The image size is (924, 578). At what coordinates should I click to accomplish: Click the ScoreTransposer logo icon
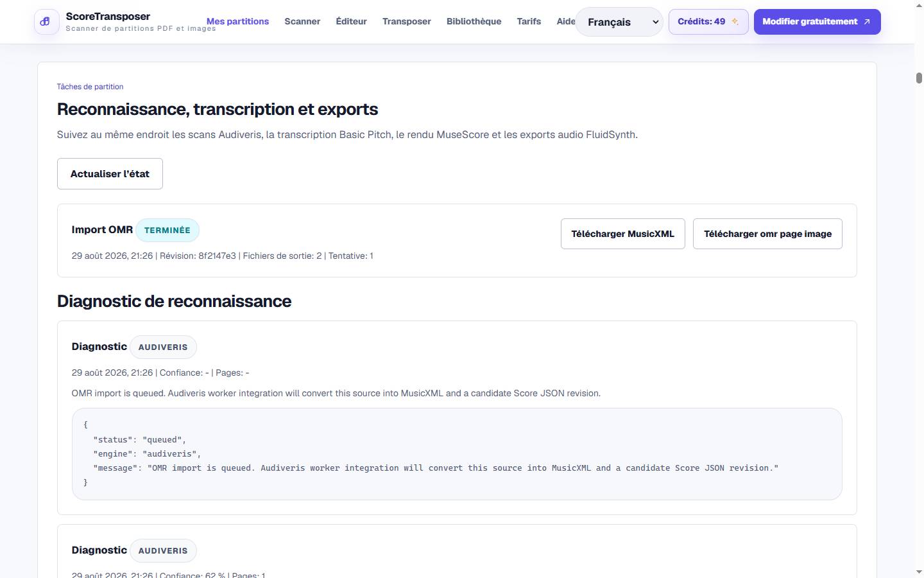coord(46,22)
